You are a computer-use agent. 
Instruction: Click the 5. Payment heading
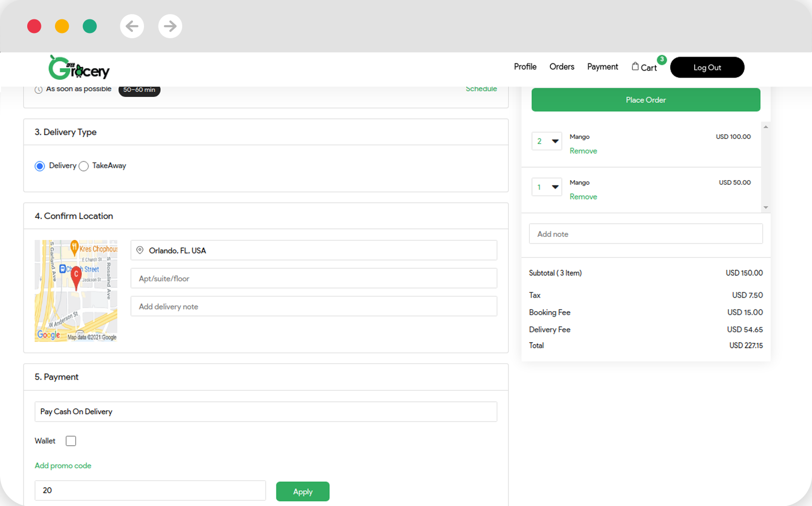(x=57, y=377)
